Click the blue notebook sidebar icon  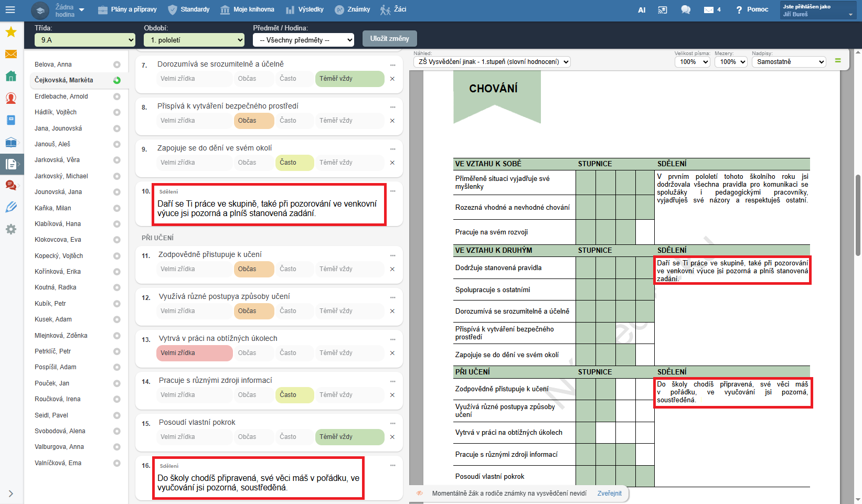(x=10, y=120)
